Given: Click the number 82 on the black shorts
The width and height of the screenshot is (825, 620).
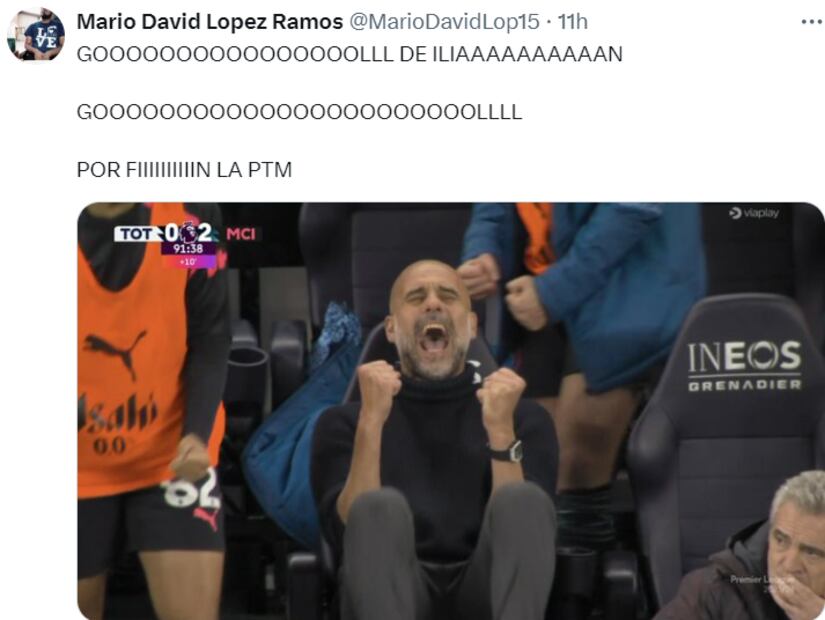Looking at the screenshot, I should tap(191, 489).
